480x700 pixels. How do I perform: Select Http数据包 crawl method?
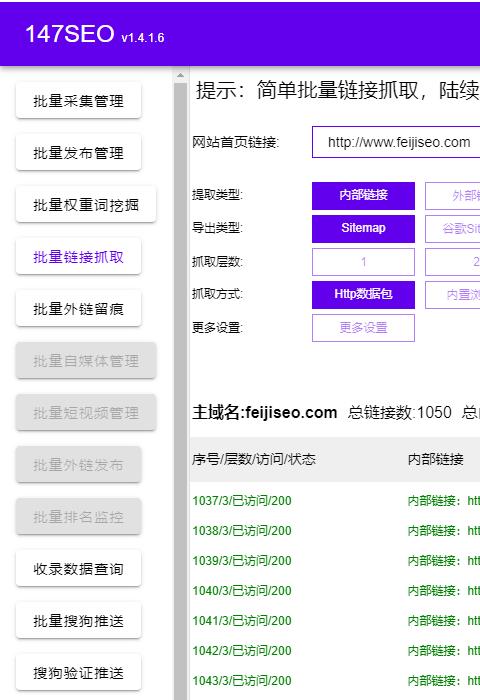(x=363, y=295)
